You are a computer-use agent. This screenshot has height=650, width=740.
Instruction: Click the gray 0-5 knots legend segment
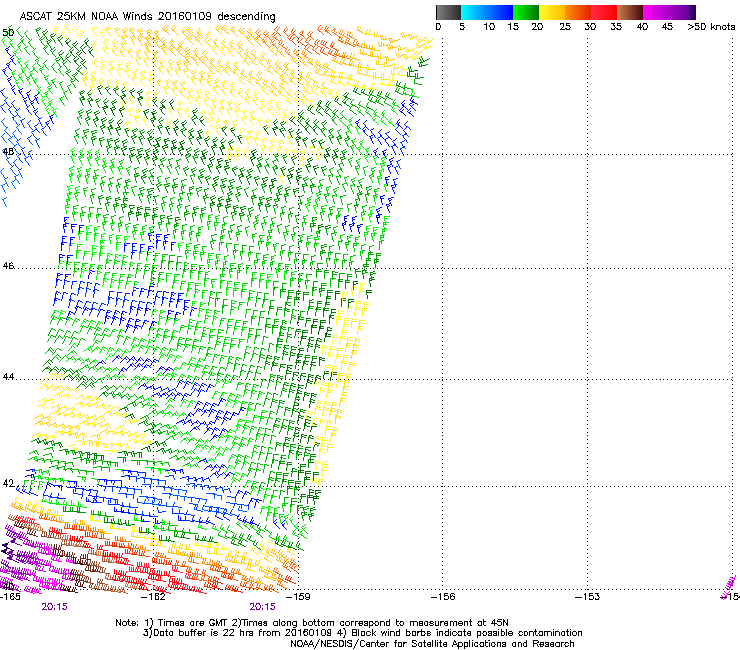pos(448,12)
